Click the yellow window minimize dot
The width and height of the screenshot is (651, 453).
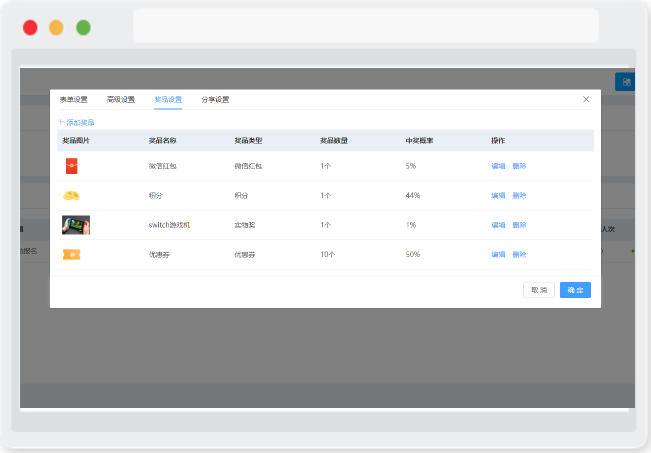(56, 28)
